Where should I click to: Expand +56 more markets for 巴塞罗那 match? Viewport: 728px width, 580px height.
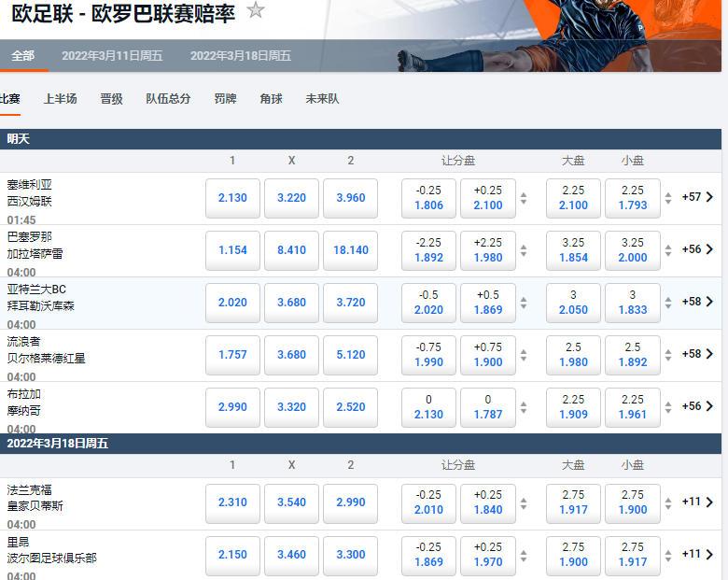697,249
